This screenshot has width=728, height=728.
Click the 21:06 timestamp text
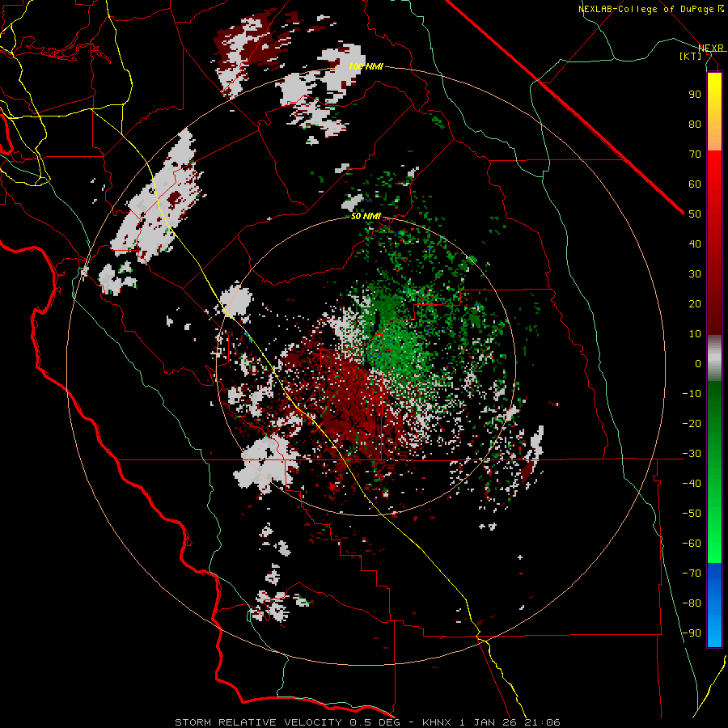tap(540, 722)
